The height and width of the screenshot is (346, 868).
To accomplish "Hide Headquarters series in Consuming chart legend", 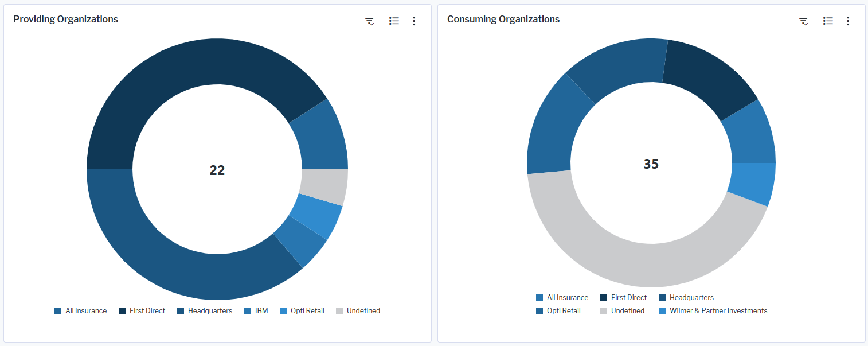I will click(x=691, y=298).
